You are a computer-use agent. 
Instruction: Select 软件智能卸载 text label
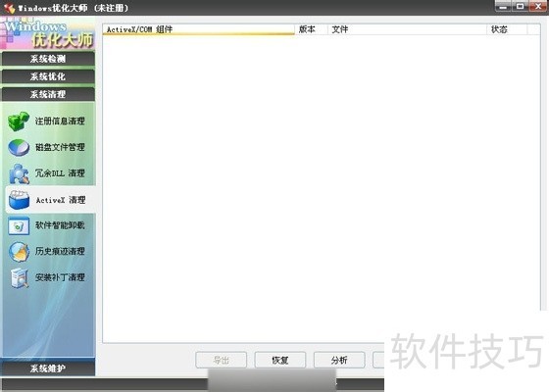(x=60, y=225)
